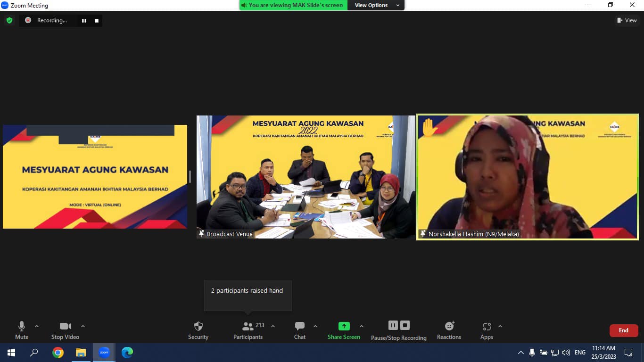Click the red End button
The image size is (644, 362).
pos(624,330)
